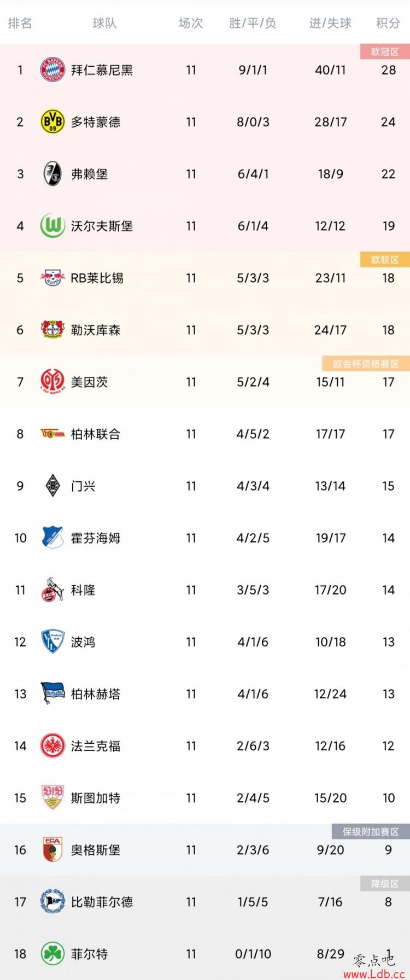This screenshot has width=410, height=980.
Task: Tap the Greuther Fürth clover logo
Action: [53, 954]
